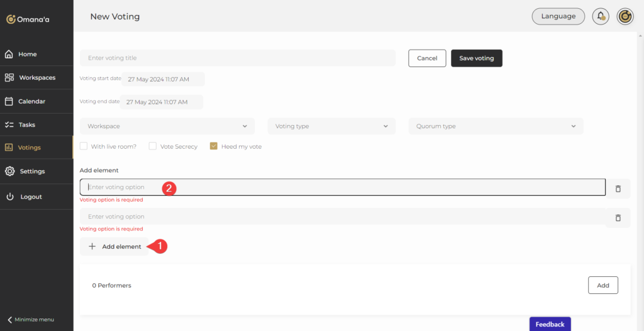The width and height of the screenshot is (644, 331).
Task: Delete the first voting option via trash icon
Action: pyautogui.click(x=618, y=188)
